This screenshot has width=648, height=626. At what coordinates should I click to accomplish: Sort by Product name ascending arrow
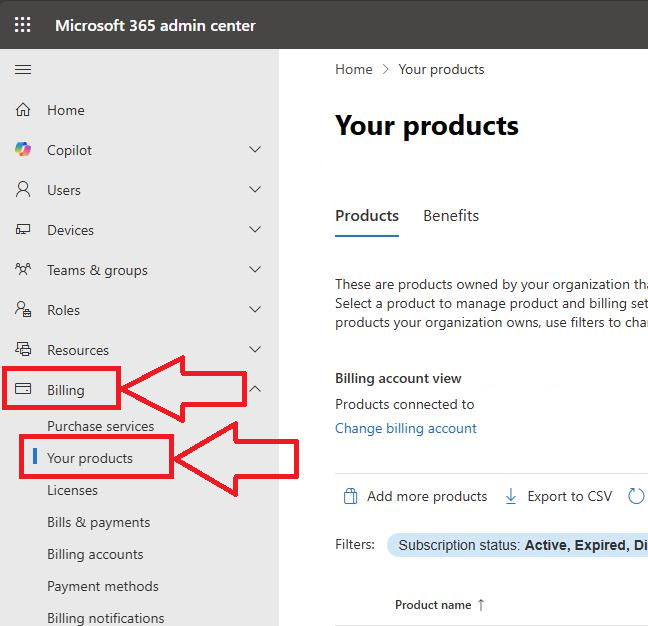pyautogui.click(x=481, y=605)
